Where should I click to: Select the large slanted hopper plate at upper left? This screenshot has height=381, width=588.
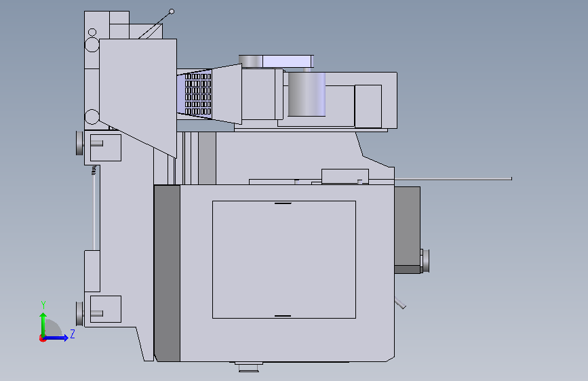click(138, 98)
